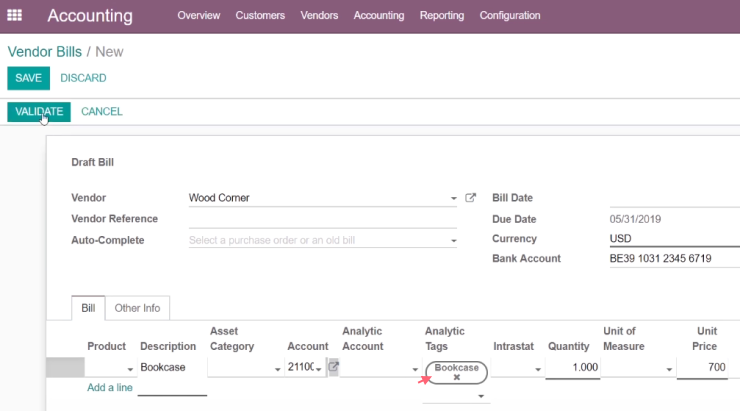Edit the quantity value 1.000
This screenshot has height=411, width=740.
tap(572, 367)
